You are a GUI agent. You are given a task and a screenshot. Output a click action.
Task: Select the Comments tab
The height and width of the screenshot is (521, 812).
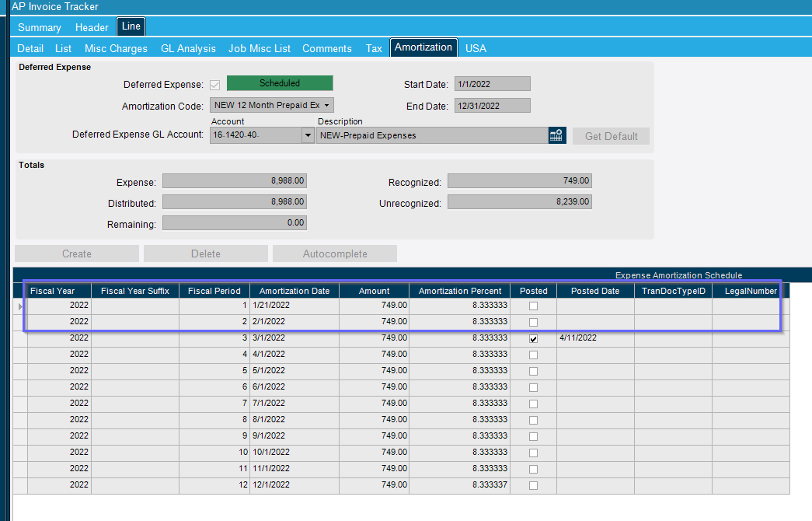click(x=327, y=48)
